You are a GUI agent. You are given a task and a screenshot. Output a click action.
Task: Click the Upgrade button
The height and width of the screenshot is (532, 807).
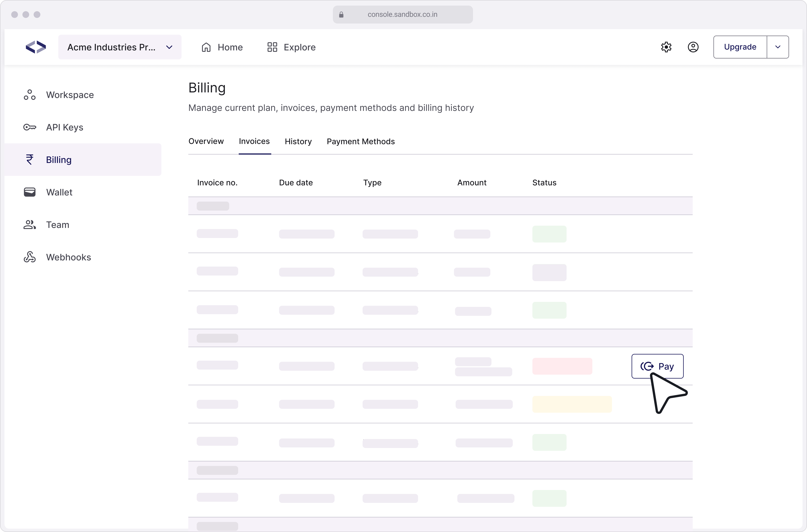pyautogui.click(x=740, y=47)
